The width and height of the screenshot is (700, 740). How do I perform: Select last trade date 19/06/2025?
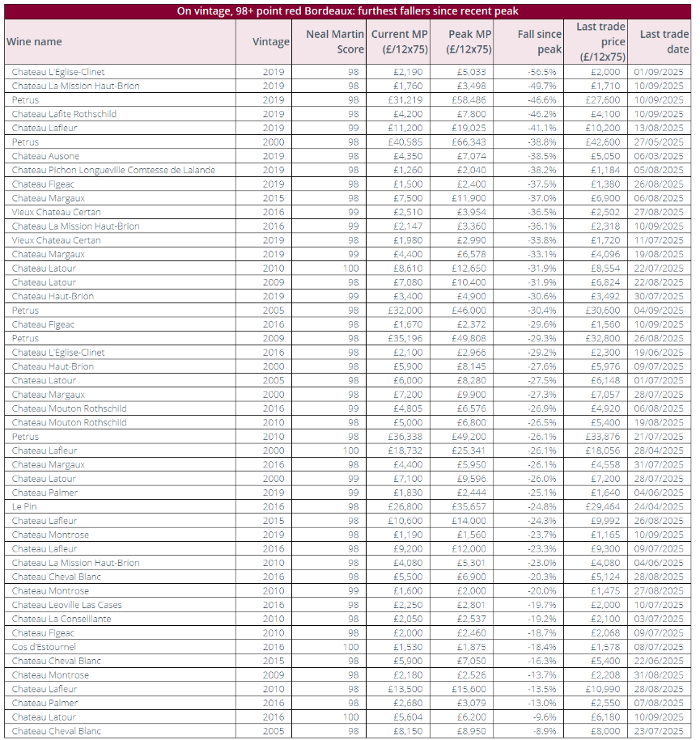tap(659, 352)
